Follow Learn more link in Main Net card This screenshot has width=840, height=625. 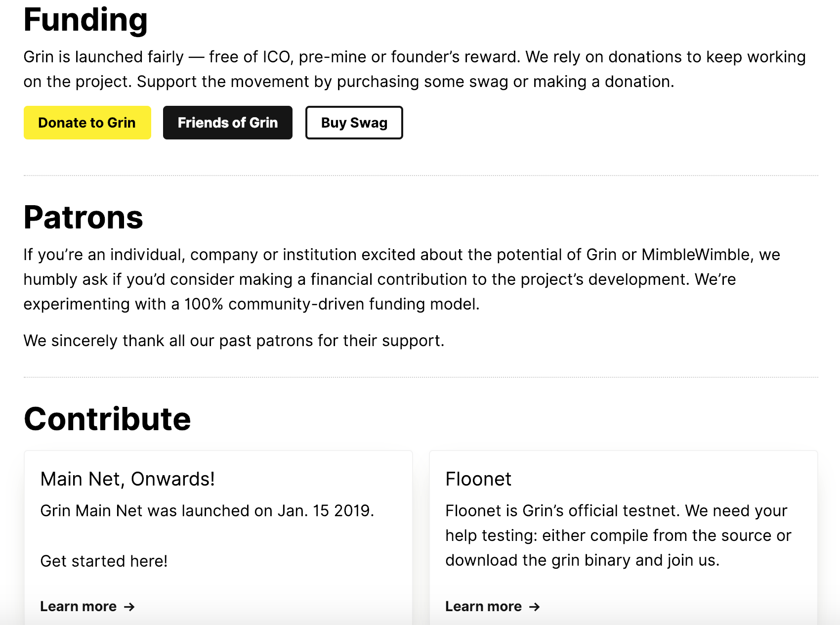pyautogui.click(x=87, y=606)
